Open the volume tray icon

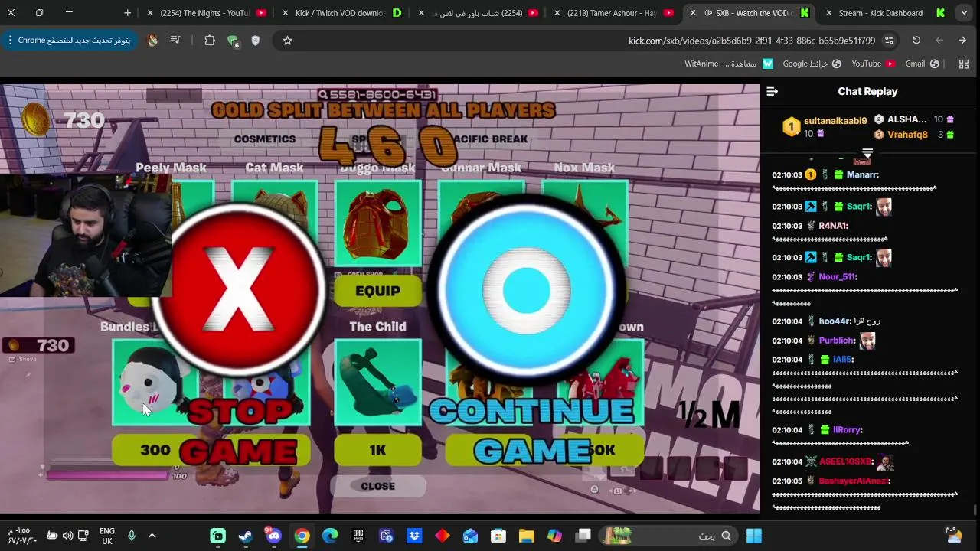(x=68, y=536)
